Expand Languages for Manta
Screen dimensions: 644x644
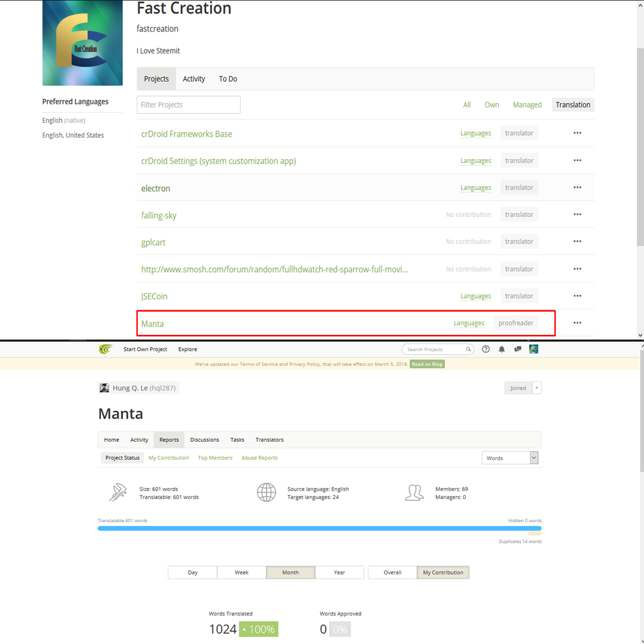pyautogui.click(x=469, y=323)
